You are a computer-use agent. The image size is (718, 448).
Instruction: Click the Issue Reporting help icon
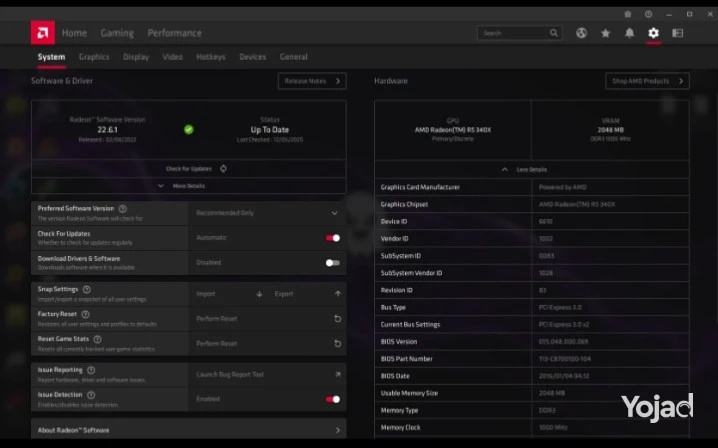[x=91, y=370]
